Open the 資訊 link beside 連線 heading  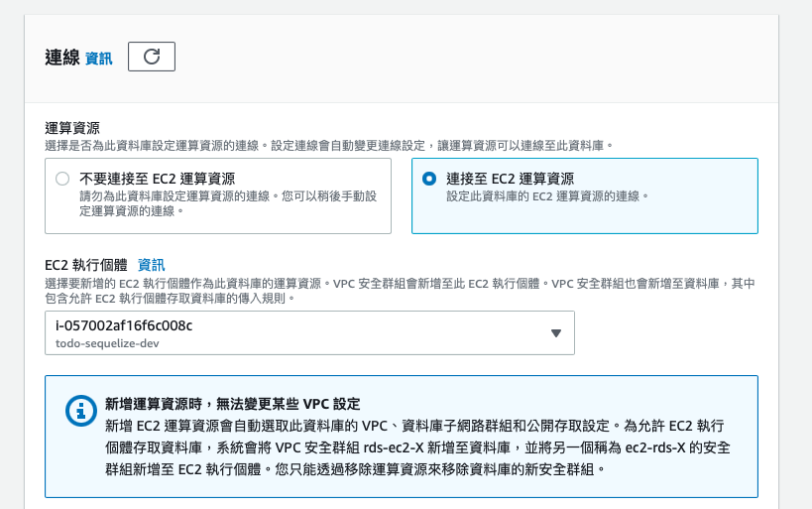(99, 59)
